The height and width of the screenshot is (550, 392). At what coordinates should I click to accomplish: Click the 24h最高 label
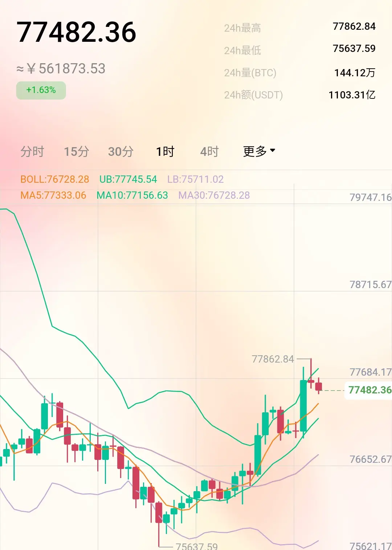pos(242,28)
